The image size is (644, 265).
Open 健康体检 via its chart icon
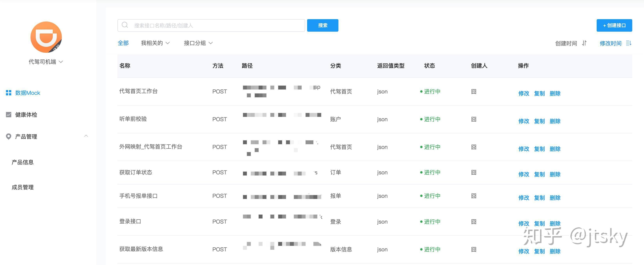(8, 114)
